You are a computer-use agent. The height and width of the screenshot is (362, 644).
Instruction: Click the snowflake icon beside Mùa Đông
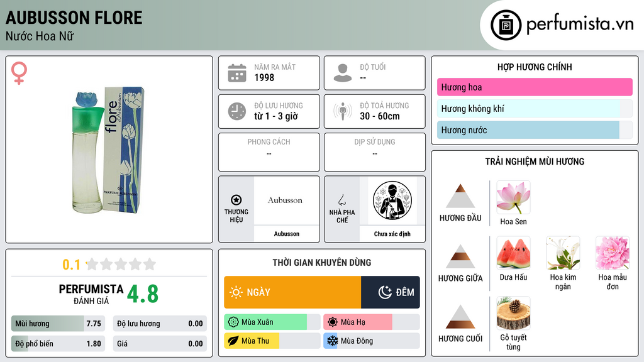point(332,341)
